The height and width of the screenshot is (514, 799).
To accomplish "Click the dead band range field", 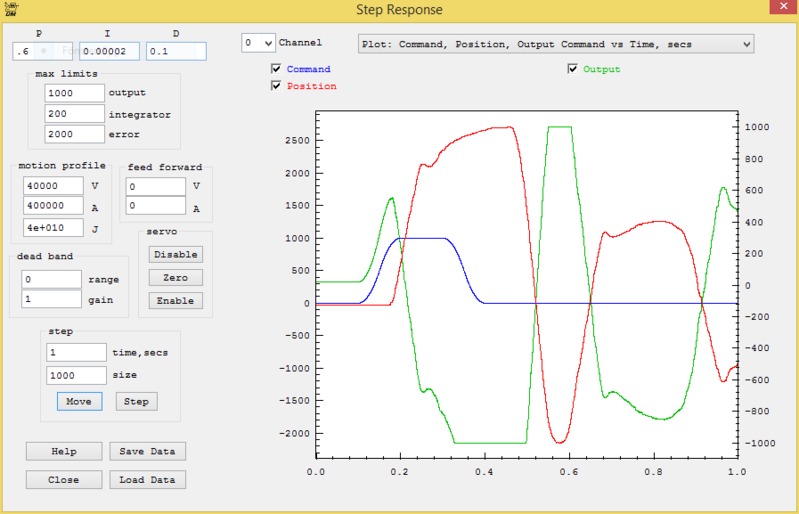I will (x=51, y=279).
